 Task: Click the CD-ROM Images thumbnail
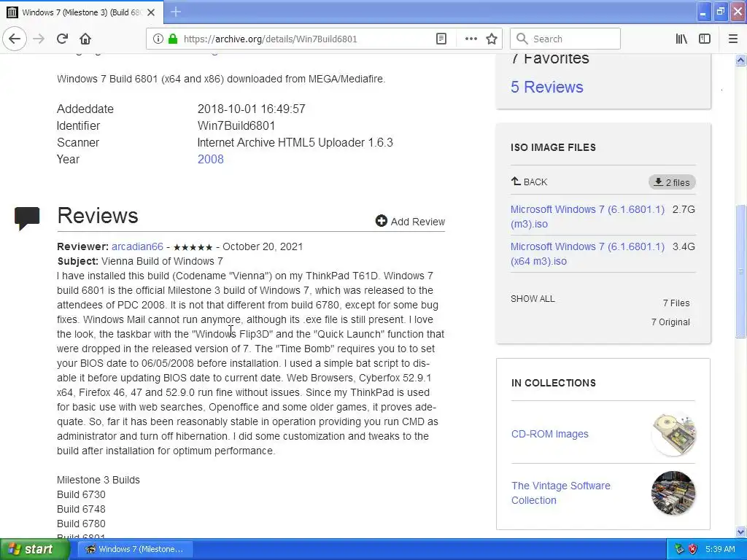(673, 434)
